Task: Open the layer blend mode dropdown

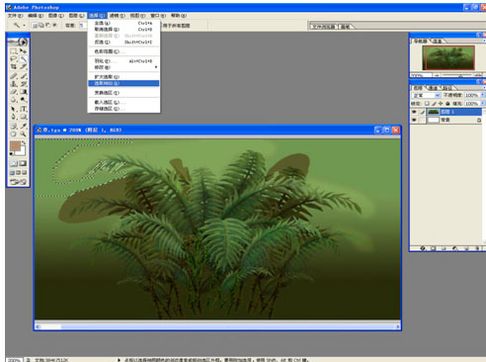Action: pos(426,95)
